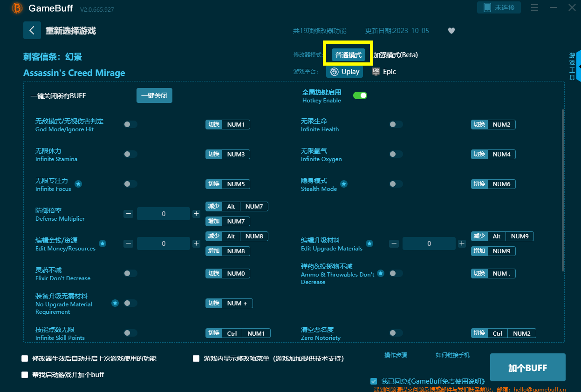Click the Edit Upgrade Materials value field
Image resolution: width=581 pixels, height=392 pixels.
[x=429, y=243]
